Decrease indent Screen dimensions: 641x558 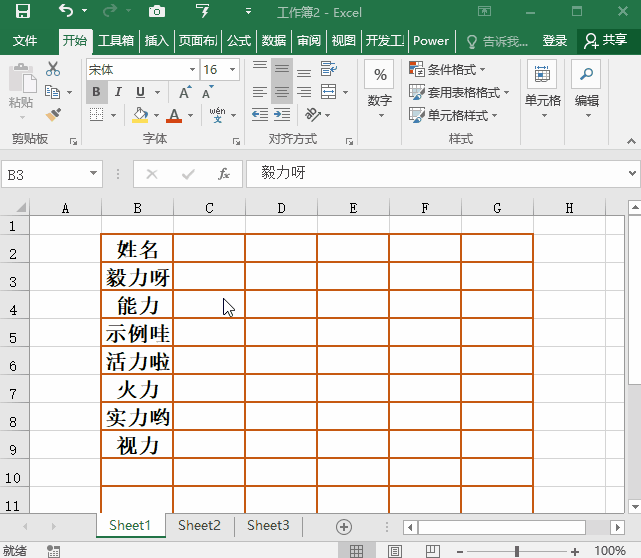(x=260, y=115)
